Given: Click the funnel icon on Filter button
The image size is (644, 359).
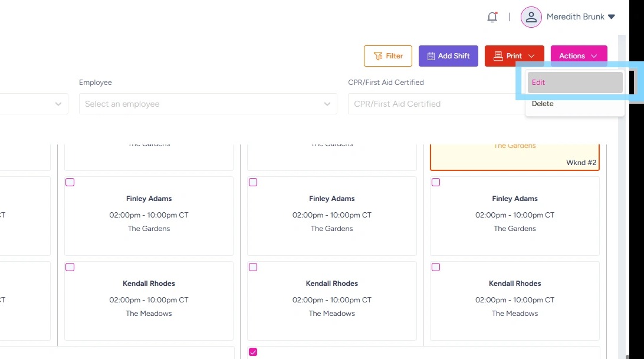Looking at the screenshot, I should 377,56.
